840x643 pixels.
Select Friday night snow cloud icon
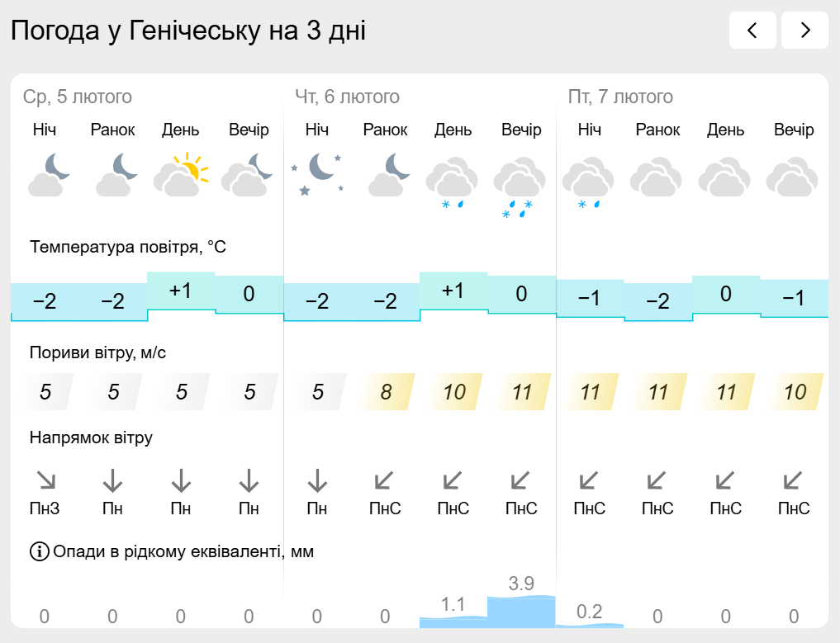point(589,182)
